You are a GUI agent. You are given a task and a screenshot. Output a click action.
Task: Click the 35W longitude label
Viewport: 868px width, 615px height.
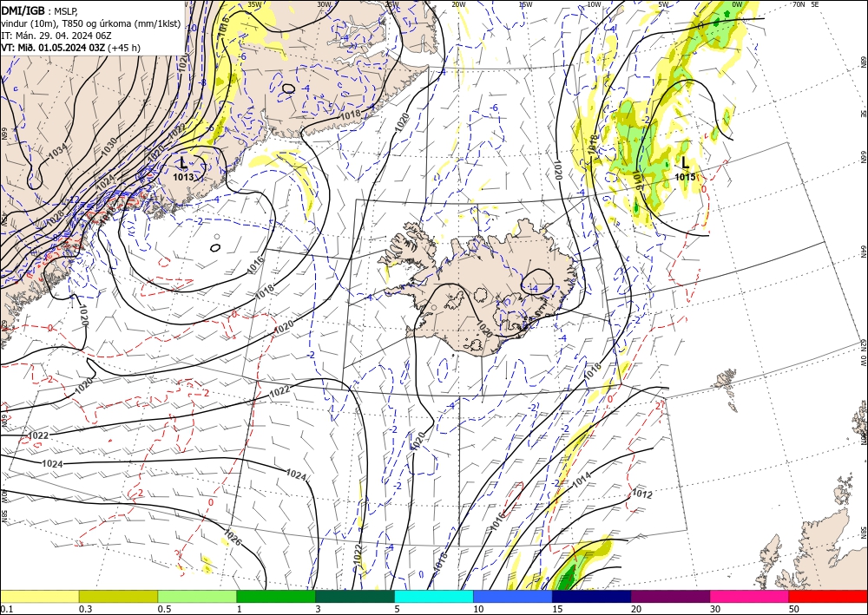pyautogui.click(x=255, y=4)
